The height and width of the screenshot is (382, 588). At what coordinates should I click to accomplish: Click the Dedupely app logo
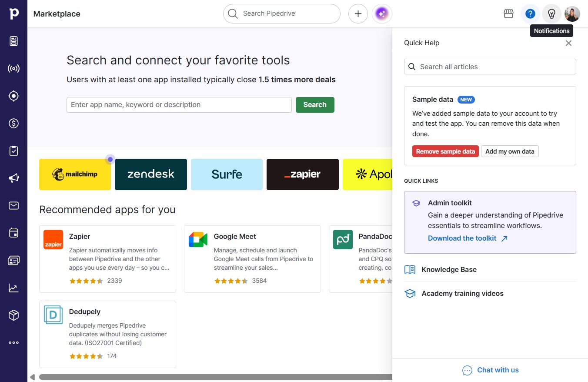click(x=53, y=315)
